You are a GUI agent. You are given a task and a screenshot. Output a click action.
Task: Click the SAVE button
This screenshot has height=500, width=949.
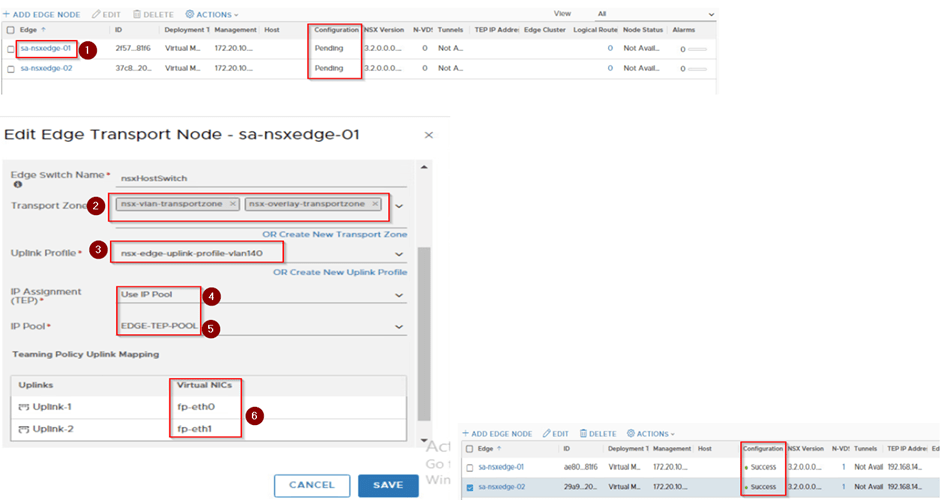coord(388,485)
